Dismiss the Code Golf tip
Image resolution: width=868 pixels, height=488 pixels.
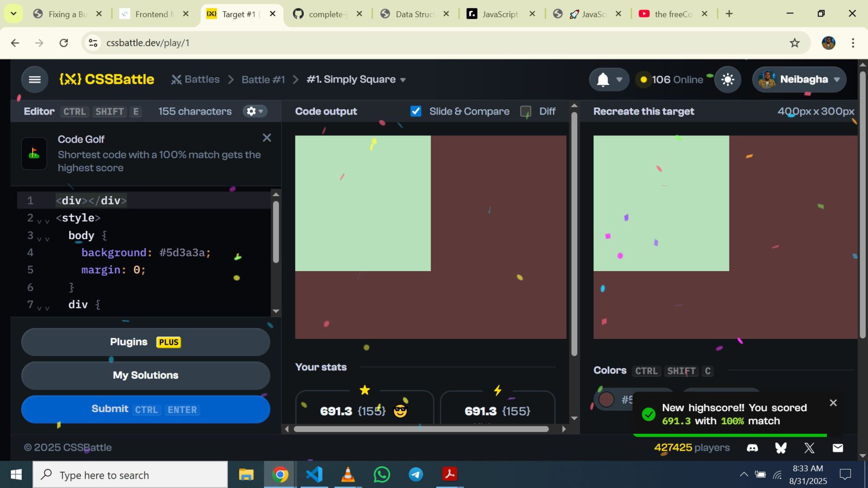click(266, 138)
